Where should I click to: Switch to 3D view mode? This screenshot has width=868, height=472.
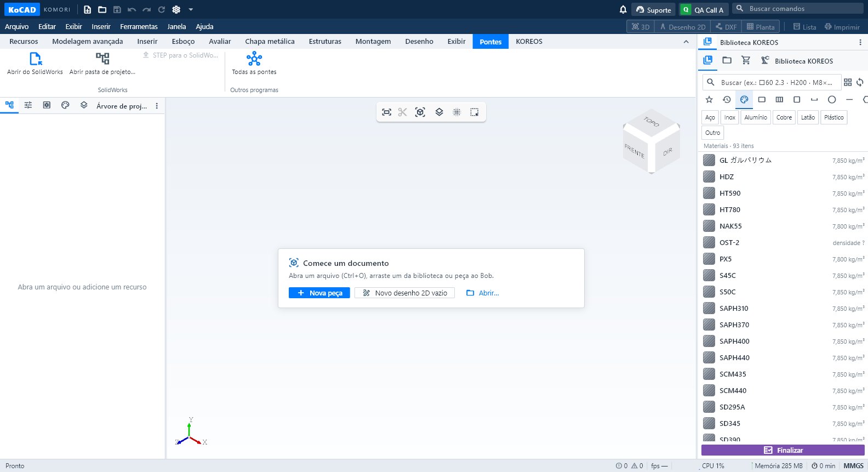point(641,27)
